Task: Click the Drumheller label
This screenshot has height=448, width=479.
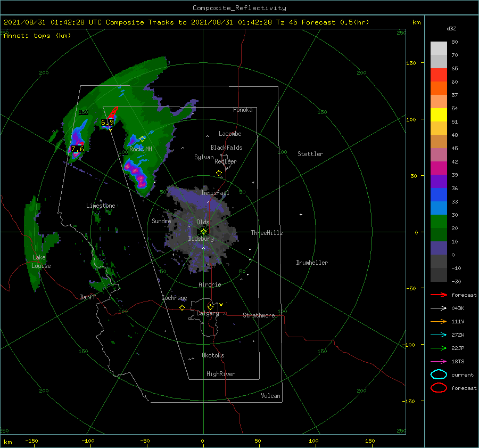Action: click(312, 263)
